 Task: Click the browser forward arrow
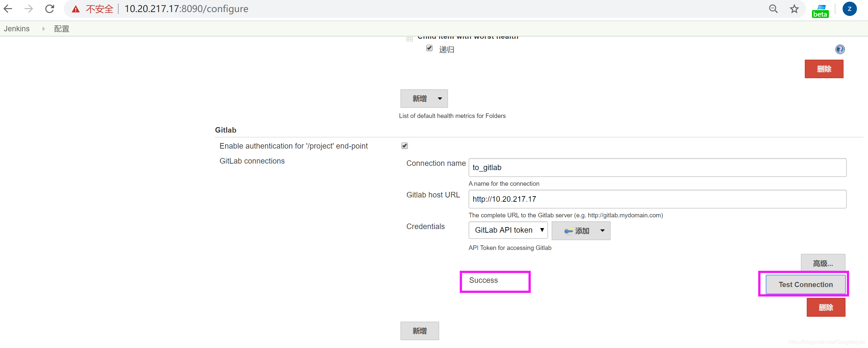[29, 9]
